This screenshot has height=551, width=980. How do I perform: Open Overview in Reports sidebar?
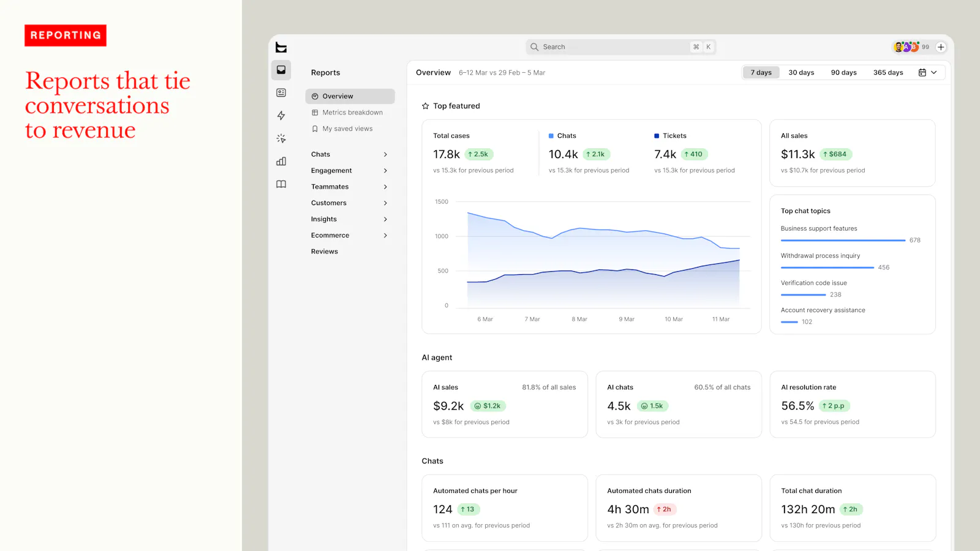click(x=350, y=96)
